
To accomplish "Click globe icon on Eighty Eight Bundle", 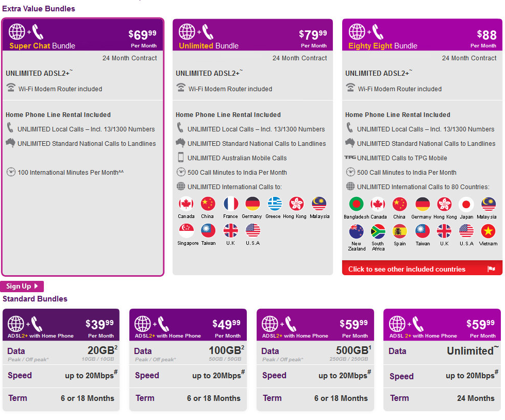I will pos(357,32).
